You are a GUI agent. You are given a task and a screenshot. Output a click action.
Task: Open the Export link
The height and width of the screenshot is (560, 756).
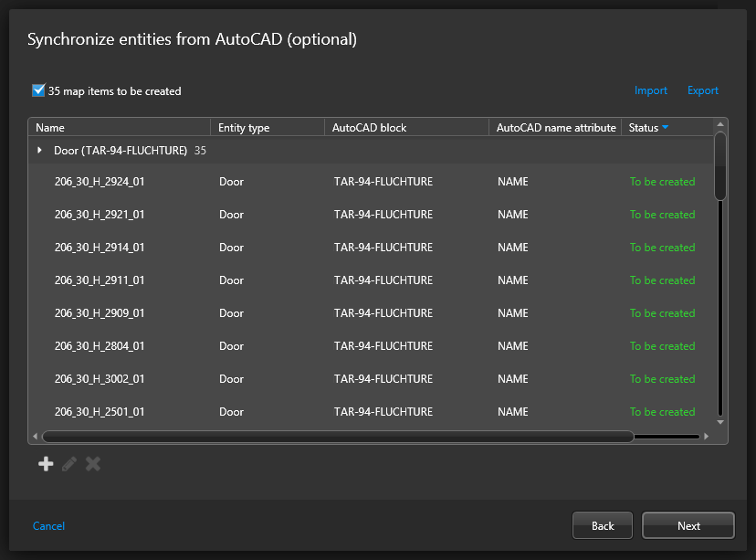pos(702,90)
